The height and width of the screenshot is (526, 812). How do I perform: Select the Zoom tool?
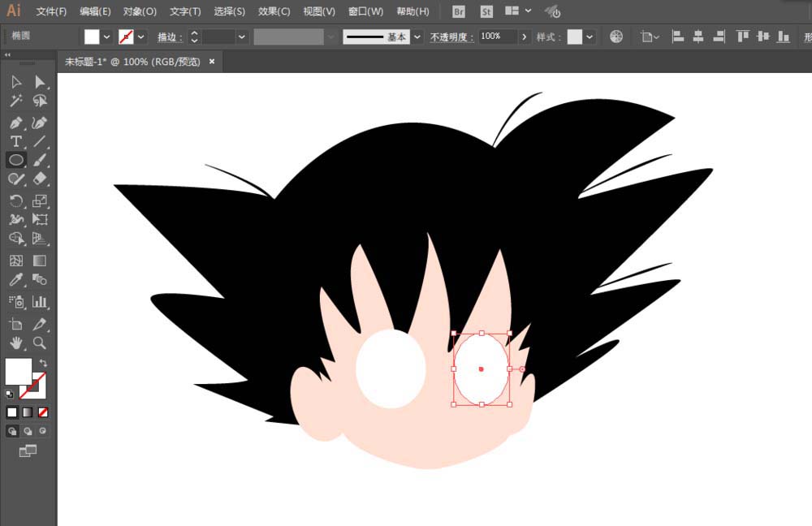39,343
